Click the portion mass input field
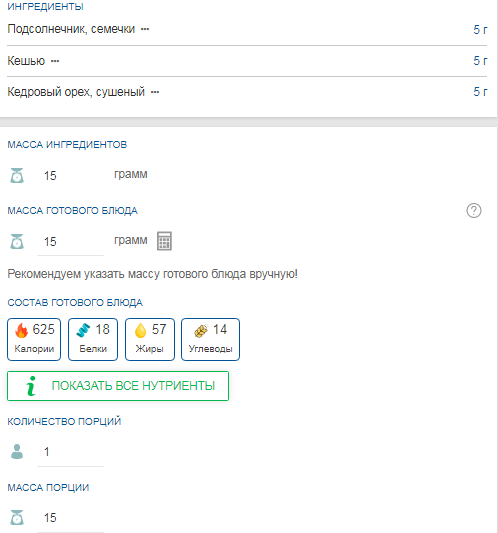The image size is (498, 533). 70,518
